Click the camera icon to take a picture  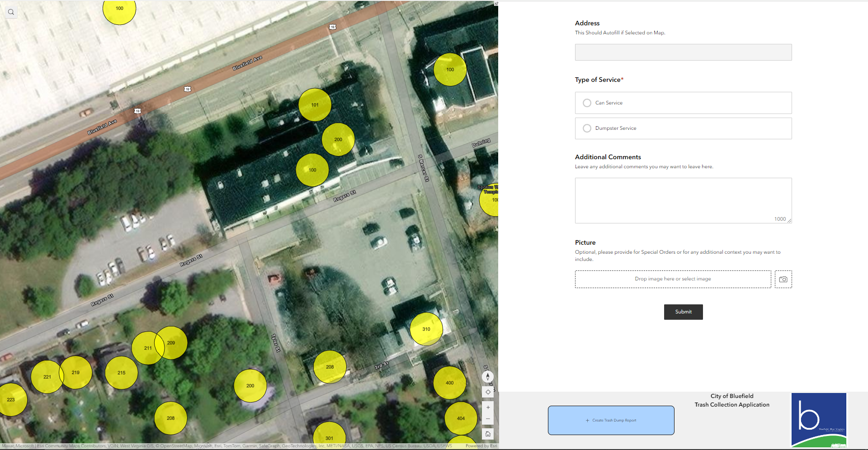coord(783,279)
